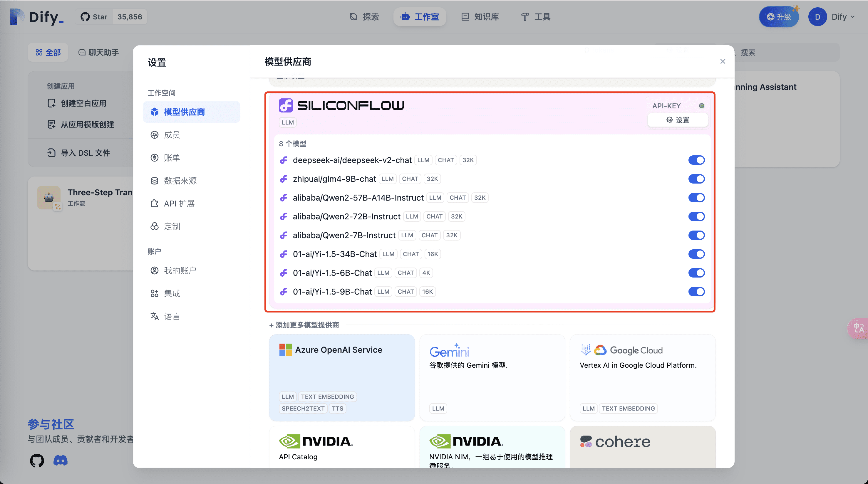This screenshot has width=868, height=484.
Task: Add cohere provider card
Action: (642, 447)
